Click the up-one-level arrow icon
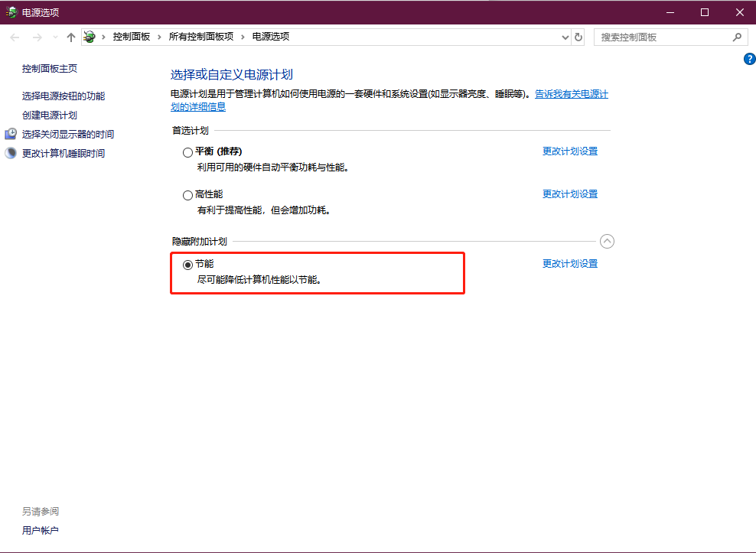The image size is (756, 553). (x=71, y=37)
